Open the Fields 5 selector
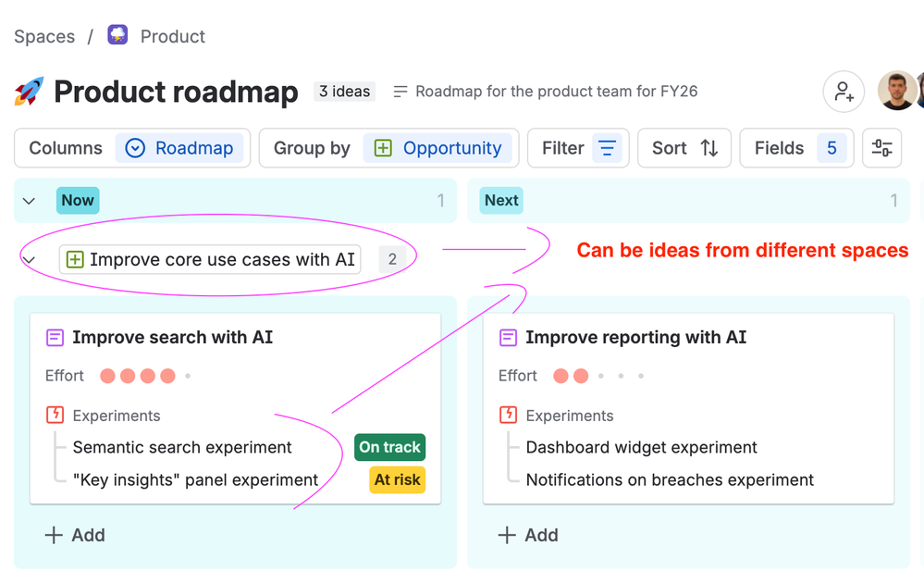This screenshot has height=584, width=924. coord(796,148)
